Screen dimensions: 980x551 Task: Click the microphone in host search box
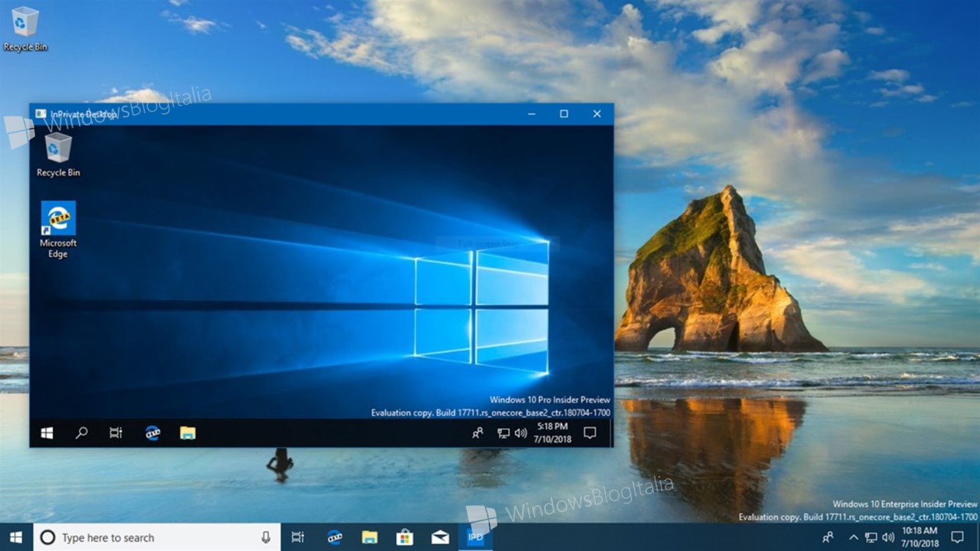coord(266,537)
